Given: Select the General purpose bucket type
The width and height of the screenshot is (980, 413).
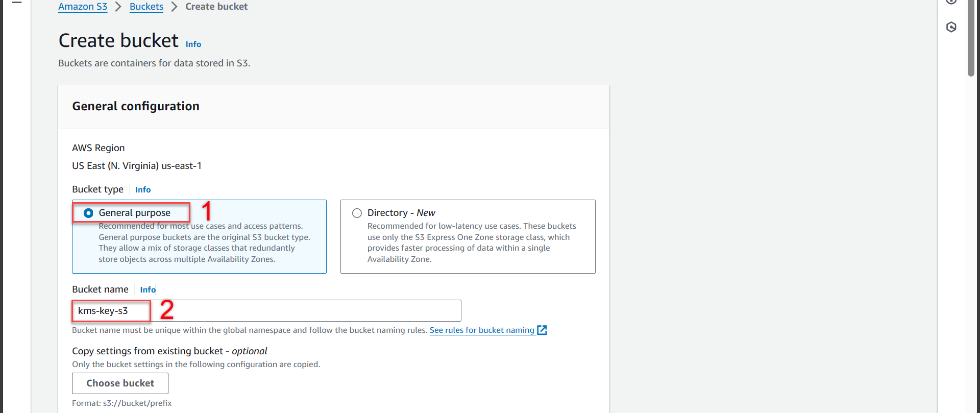Looking at the screenshot, I should 88,213.
